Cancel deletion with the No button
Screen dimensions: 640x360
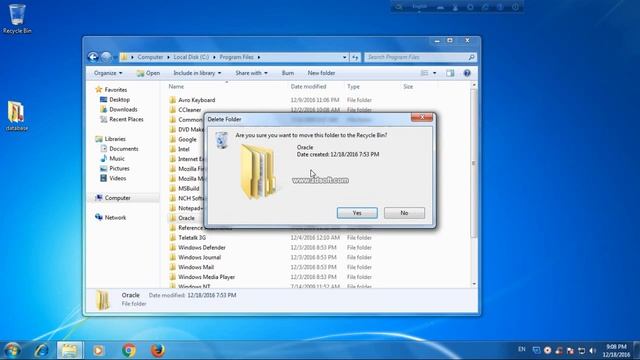(404, 213)
